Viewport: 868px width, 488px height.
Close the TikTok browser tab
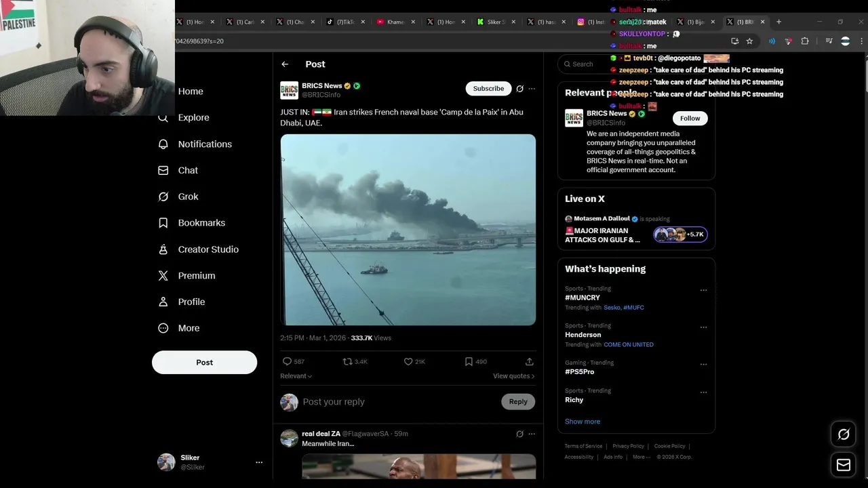(x=363, y=22)
